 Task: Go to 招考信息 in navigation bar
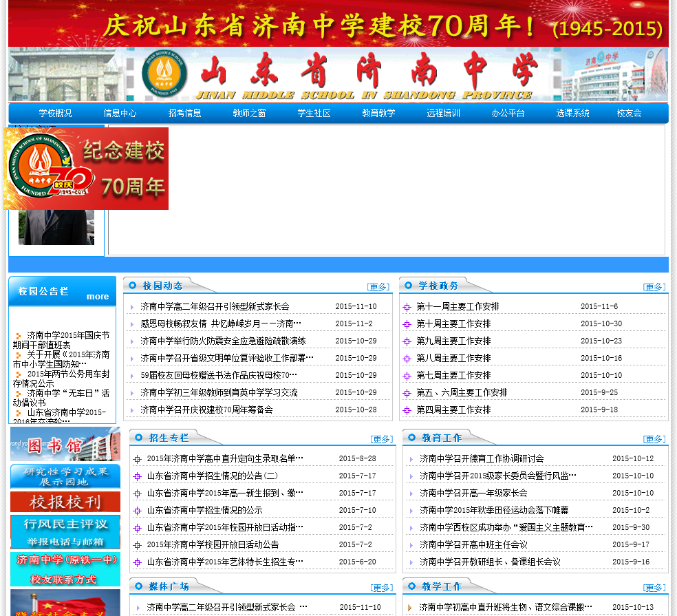185,113
